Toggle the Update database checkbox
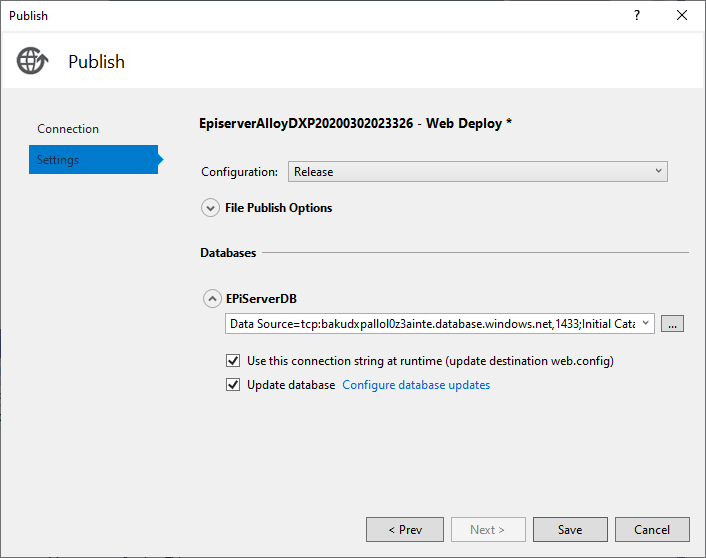This screenshot has width=706, height=558. coord(233,385)
